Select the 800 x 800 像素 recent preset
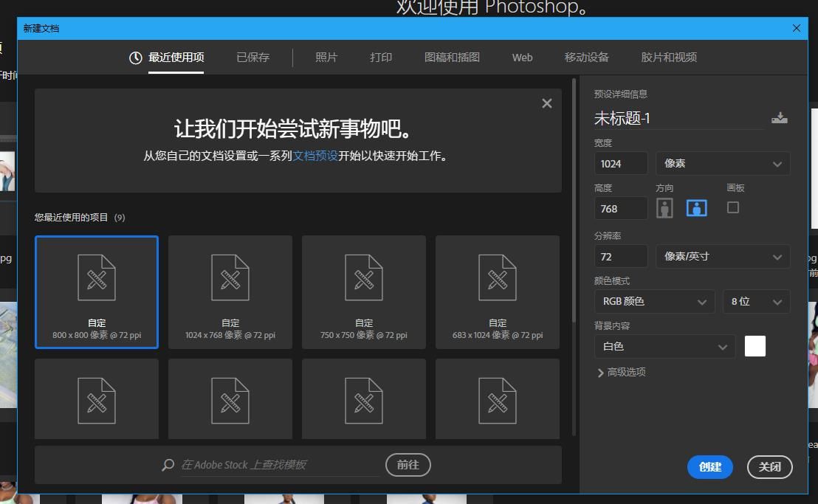The image size is (818, 504). pyautogui.click(x=96, y=291)
